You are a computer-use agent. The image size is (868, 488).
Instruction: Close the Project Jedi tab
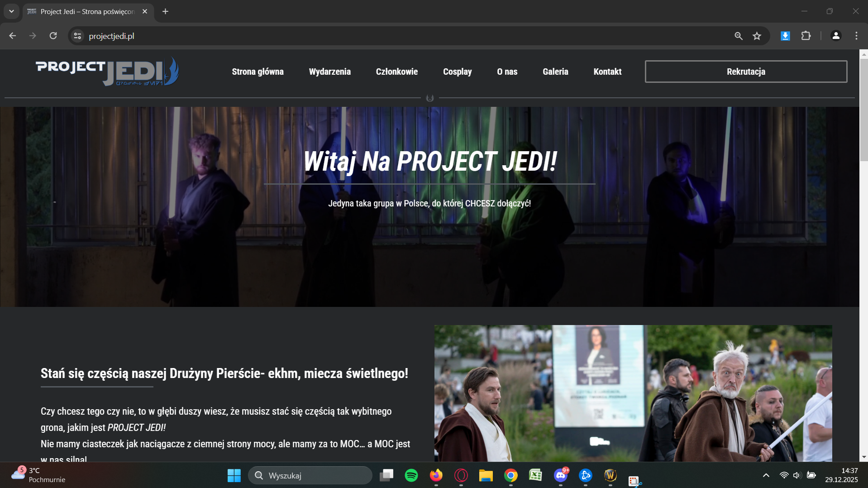pyautogui.click(x=145, y=11)
